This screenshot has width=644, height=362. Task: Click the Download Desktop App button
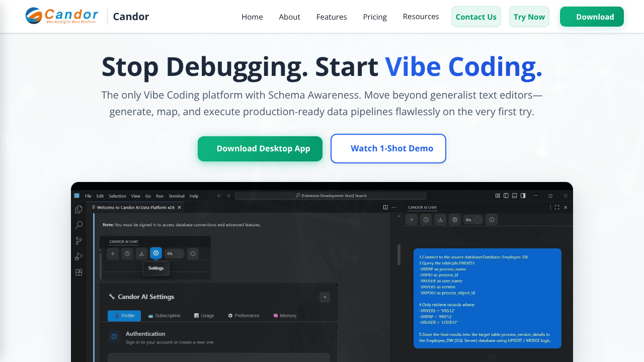click(260, 149)
